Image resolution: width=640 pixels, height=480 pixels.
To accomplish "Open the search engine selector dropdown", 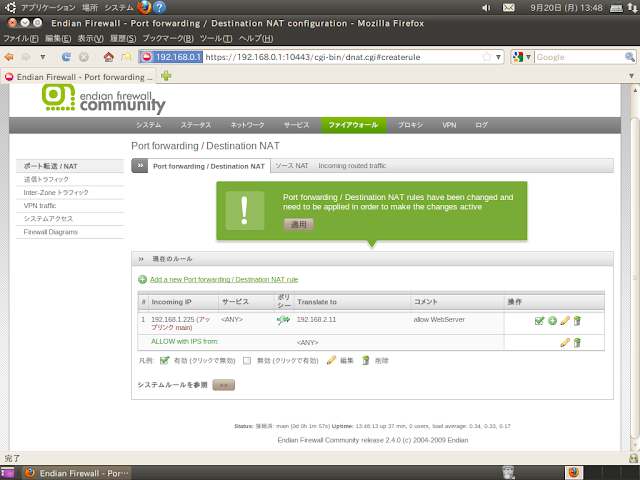I will [x=522, y=57].
